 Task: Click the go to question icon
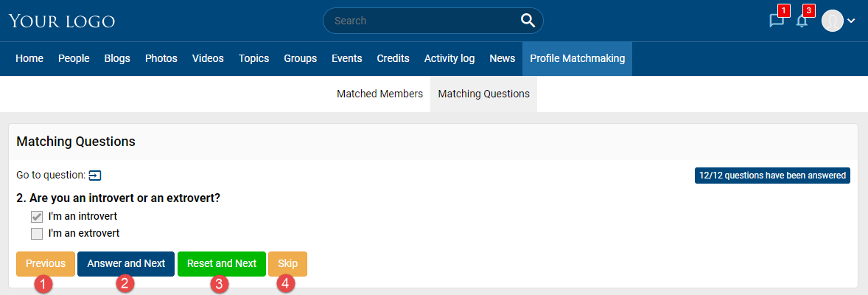95,176
